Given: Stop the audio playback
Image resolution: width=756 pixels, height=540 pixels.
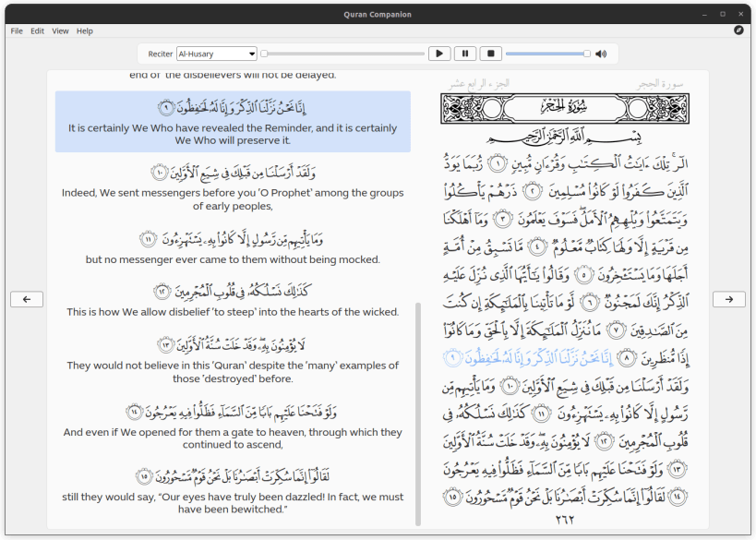Looking at the screenshot, I should 492,54.
